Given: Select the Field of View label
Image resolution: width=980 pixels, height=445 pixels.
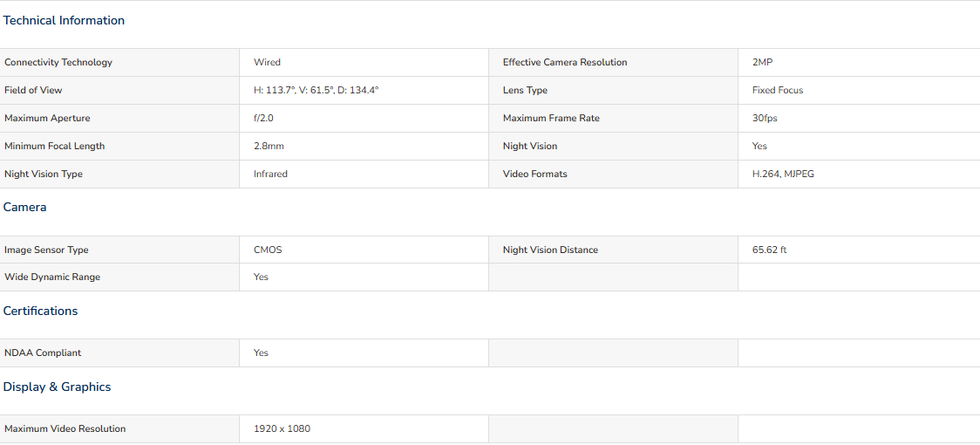Looking at the screenshot, I should click(33, 90).
